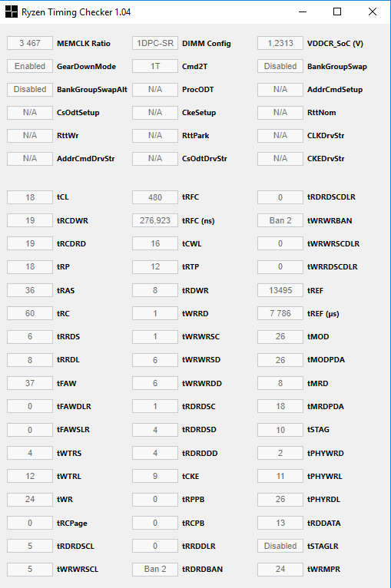
Task: Select the tRAS timing field
Action: point(30,290)
